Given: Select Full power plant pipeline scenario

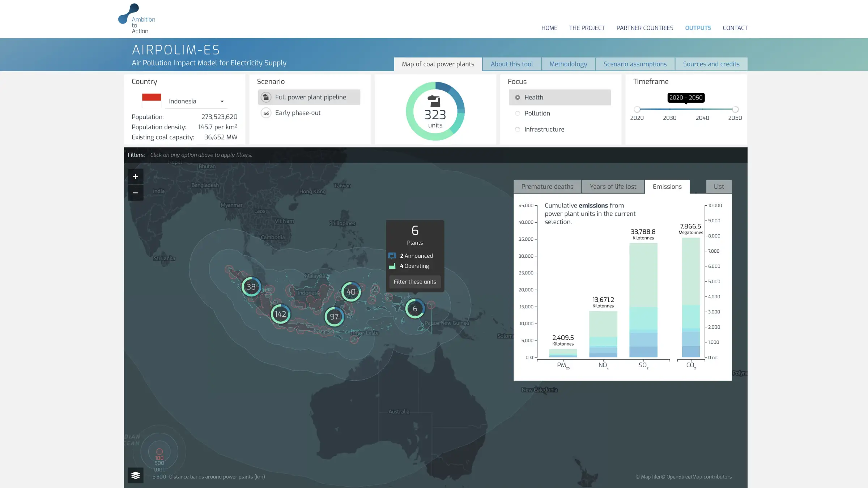Looking at the screenshot, I should point(310,97).
